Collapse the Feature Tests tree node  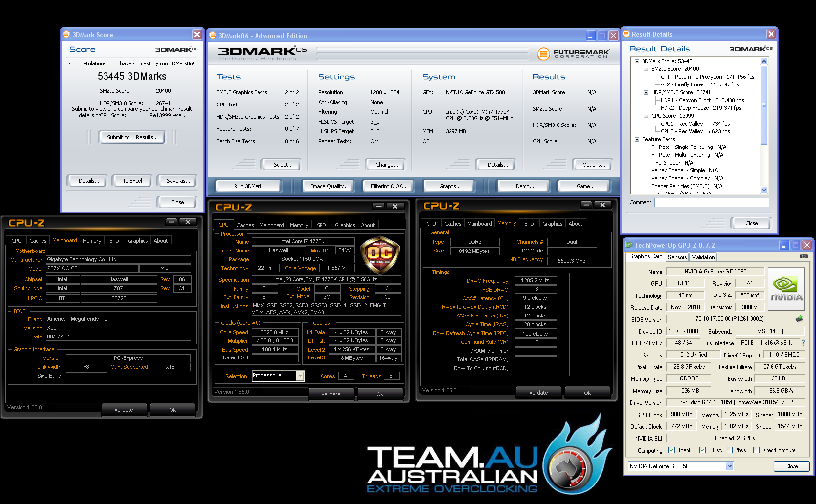[637, 139]
